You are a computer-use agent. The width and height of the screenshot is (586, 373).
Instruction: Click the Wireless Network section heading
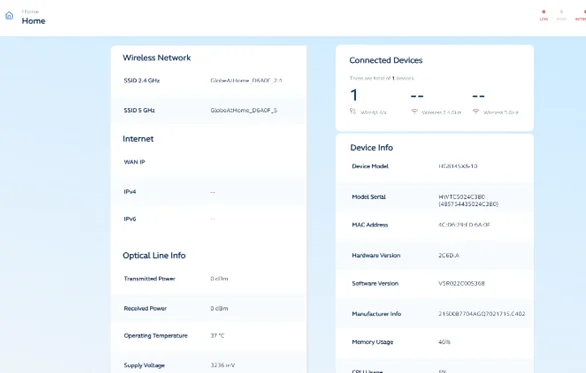157,58
